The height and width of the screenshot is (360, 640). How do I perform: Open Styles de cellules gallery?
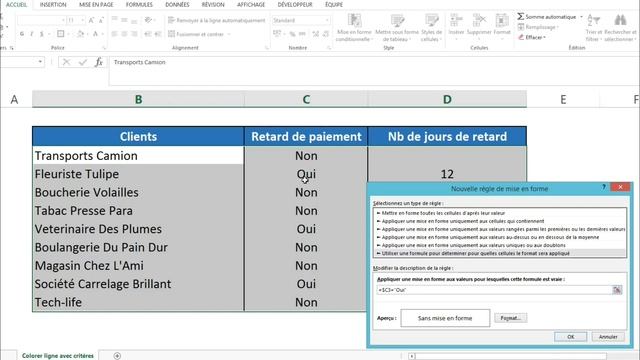tap(431, 27)
